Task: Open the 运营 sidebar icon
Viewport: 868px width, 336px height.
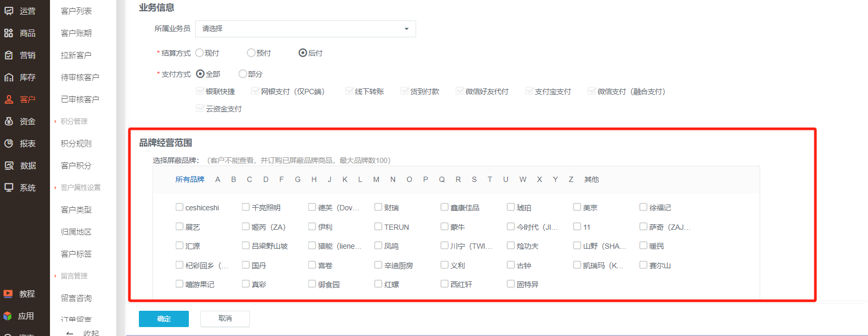Action: [9, 11]
